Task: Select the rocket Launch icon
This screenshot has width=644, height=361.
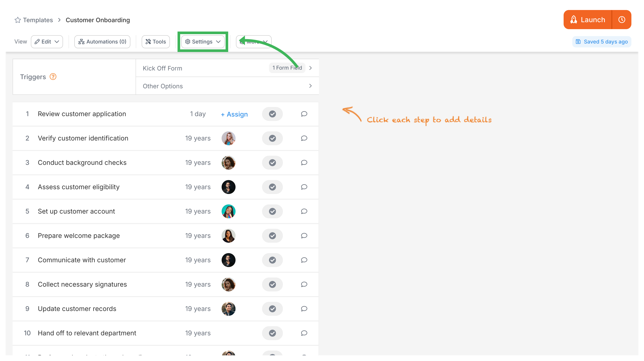Action: coord(574,20)
